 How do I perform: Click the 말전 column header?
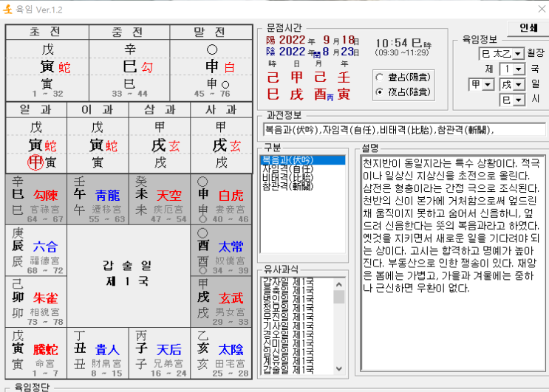pos(211,32)
